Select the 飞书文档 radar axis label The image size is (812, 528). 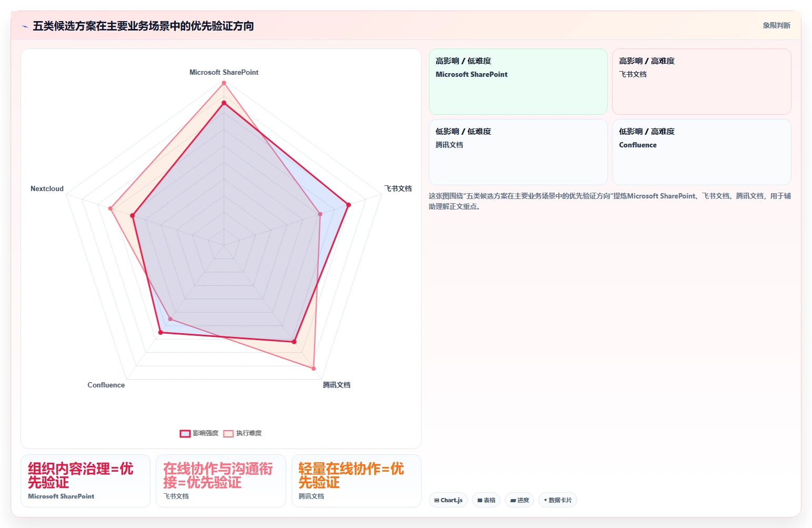click(x=398, y=188)
